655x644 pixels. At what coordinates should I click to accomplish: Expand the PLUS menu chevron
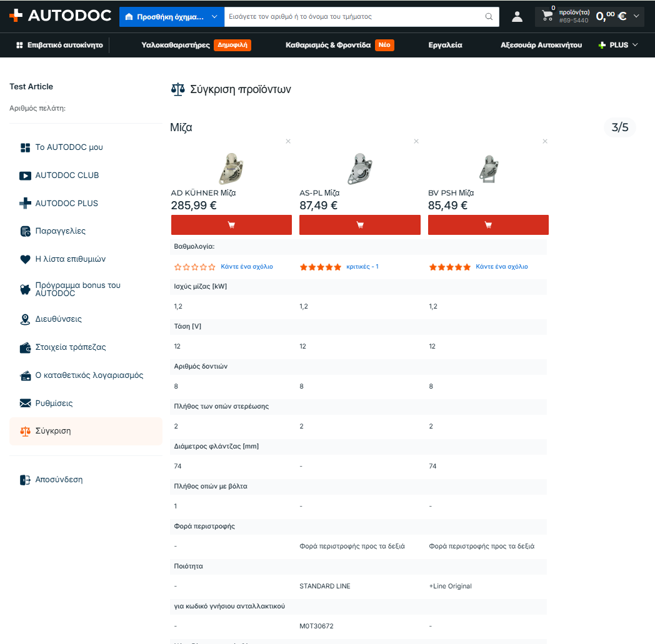click(x=636, y=44)
